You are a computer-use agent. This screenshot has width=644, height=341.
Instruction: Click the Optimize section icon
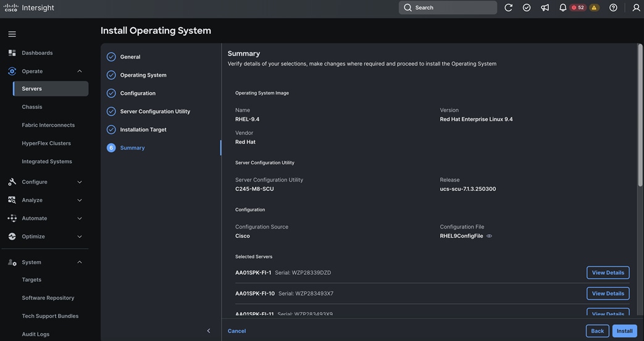(12, 236)
